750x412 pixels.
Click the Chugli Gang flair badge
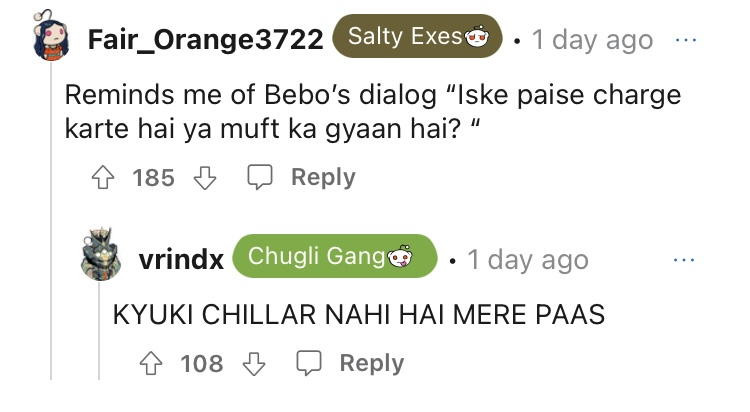coord(335,257)
